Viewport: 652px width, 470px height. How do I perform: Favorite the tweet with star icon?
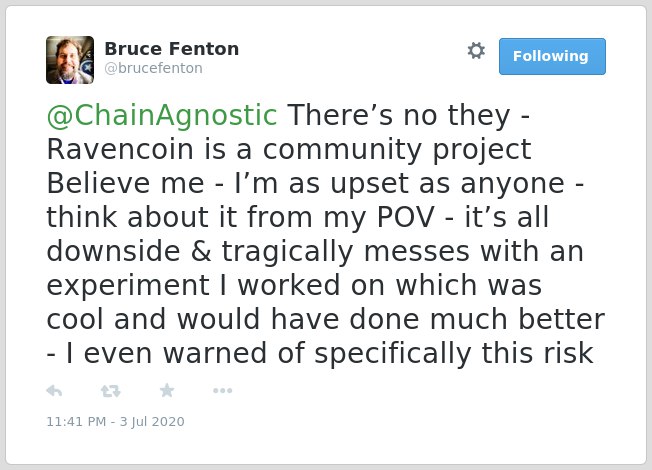167,391
